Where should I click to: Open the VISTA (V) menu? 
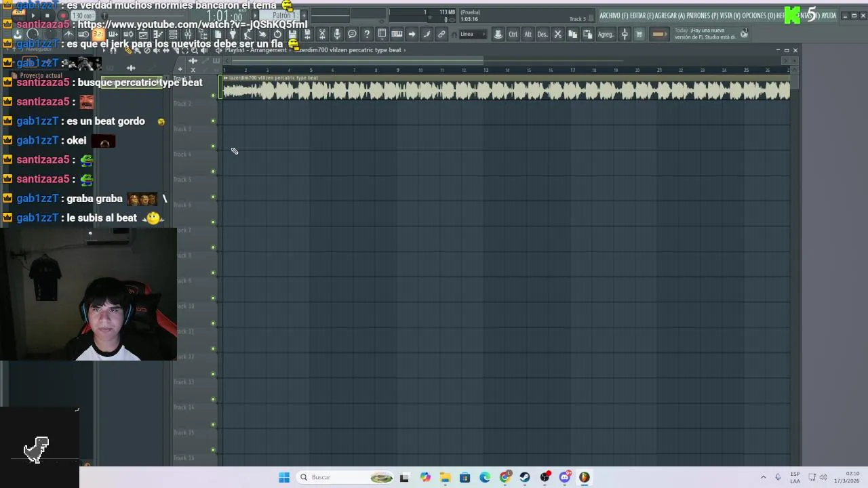coord(730,16)
